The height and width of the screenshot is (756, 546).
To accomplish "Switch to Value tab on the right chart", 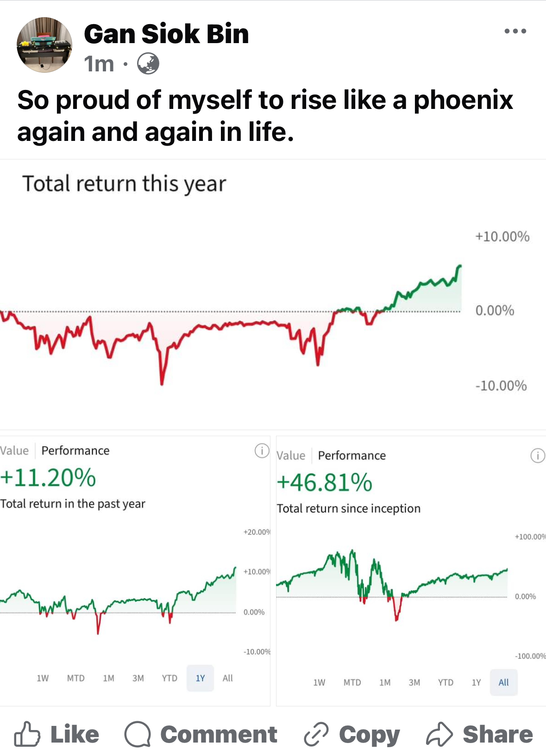I will 291,456.
